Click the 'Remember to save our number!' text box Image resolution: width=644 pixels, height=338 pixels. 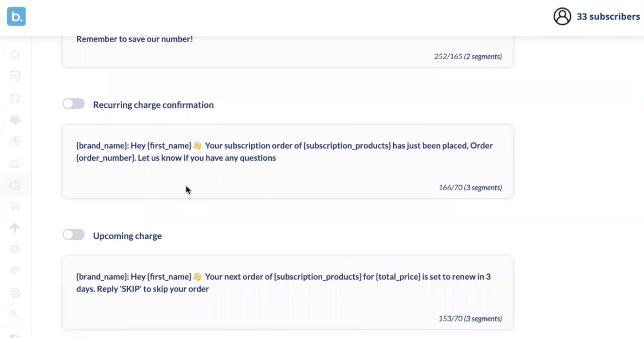[x=288, y=51]
